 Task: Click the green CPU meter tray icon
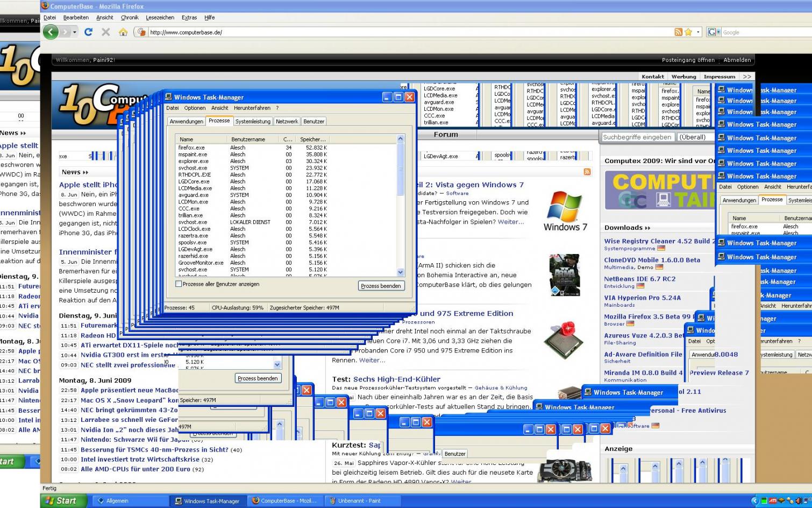764,501
